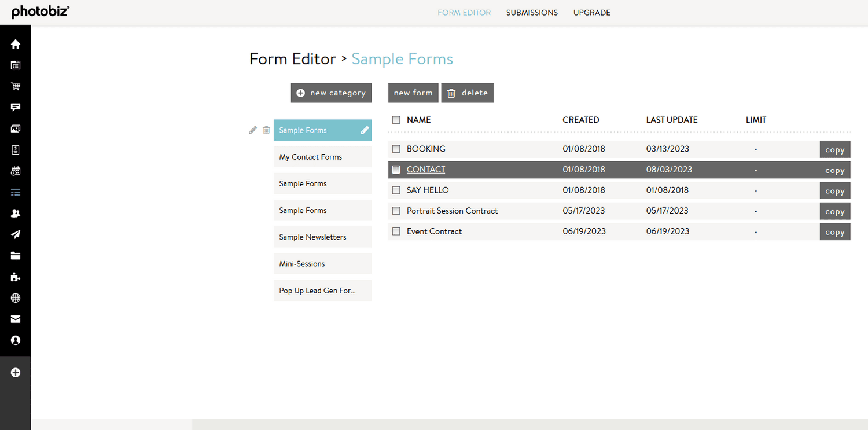Click the globe website icon
The height and width of the screenshot is (430, 868).
(16, 297)
